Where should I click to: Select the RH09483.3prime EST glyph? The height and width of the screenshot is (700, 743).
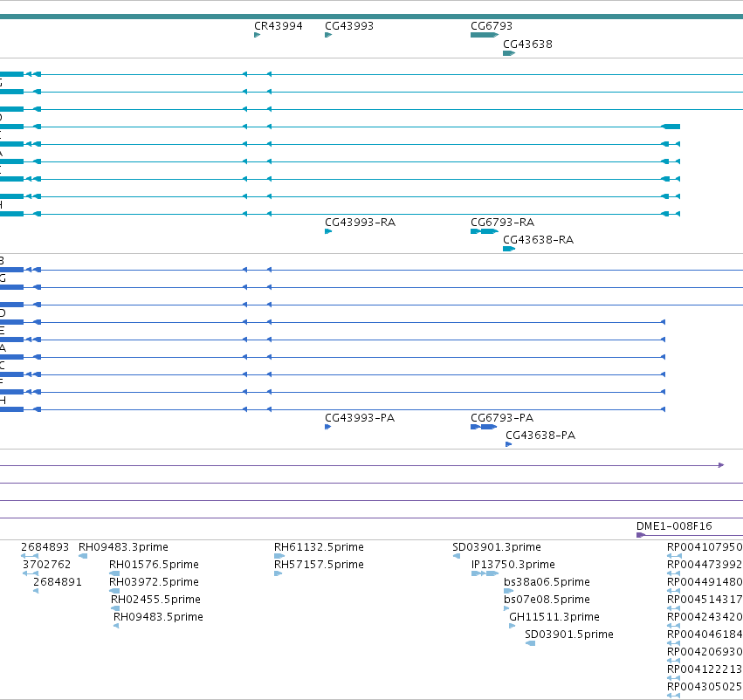[83, 556]
